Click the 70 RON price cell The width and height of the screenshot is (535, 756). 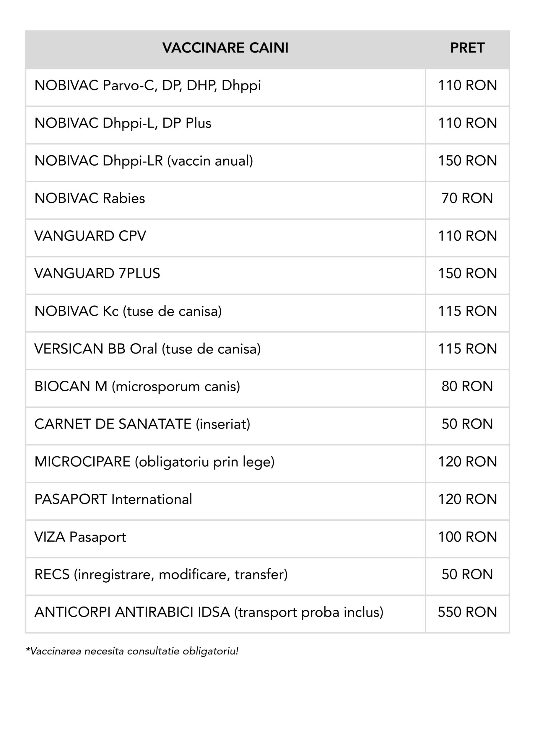point(467,198)
